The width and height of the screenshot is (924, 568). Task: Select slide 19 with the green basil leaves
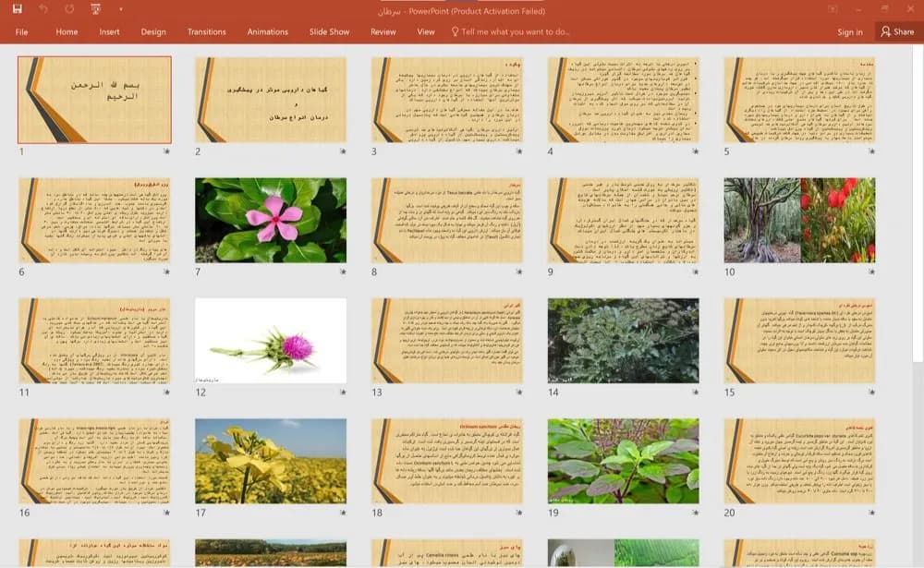tap(624, 461)
